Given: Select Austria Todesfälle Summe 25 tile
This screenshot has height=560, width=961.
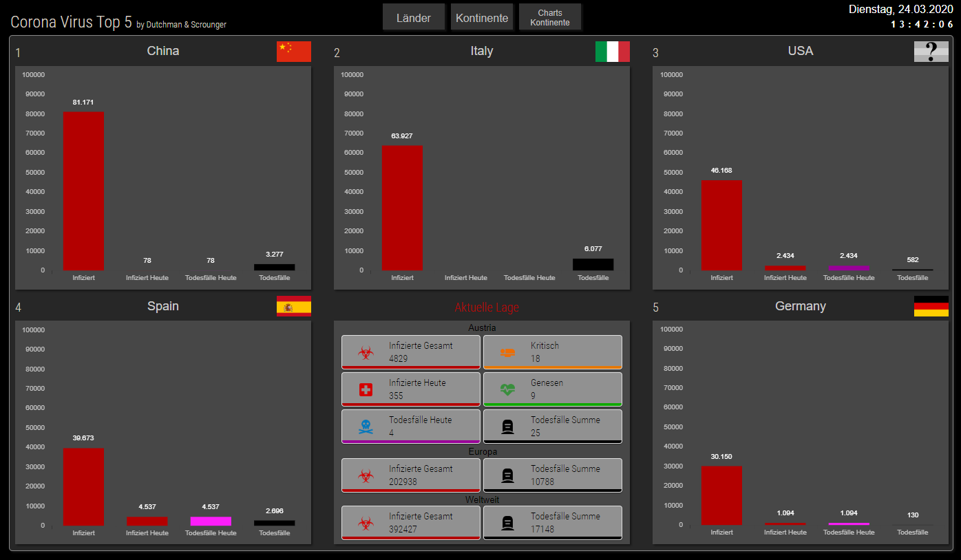Looking at the screenshot, I should [x=553, y=427].
